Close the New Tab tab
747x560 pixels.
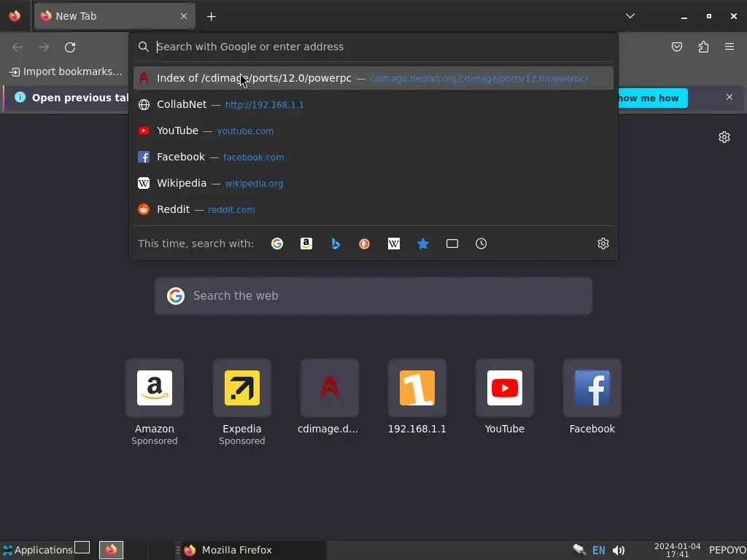click(x=183, y=16)
